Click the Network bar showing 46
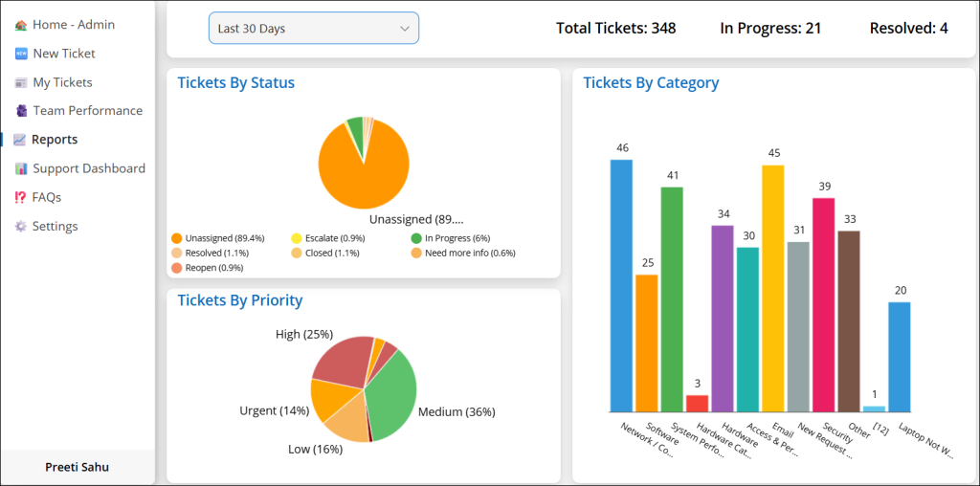 pos(621,286)
